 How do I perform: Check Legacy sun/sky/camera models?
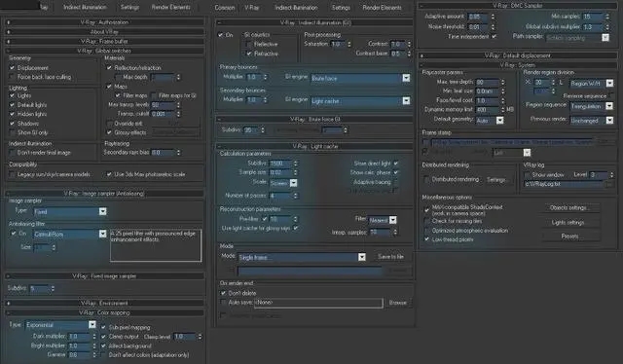pyautogui.click(x=13, y=174)
